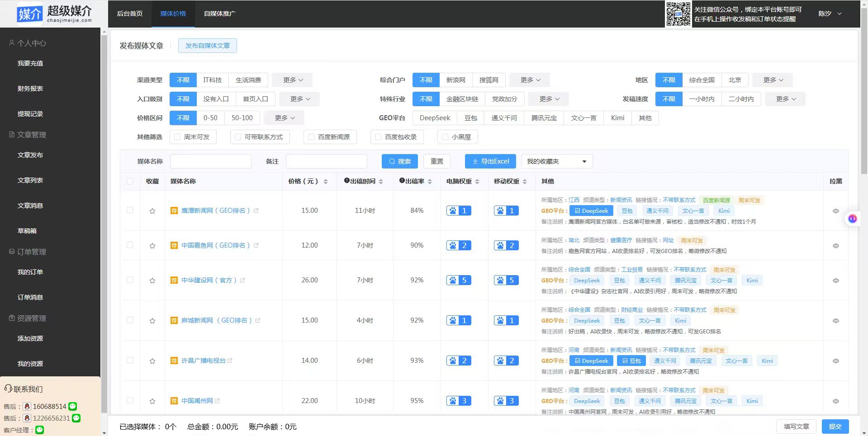
Task: Open 我的订单 in sidebar
Action: [30, 272]
